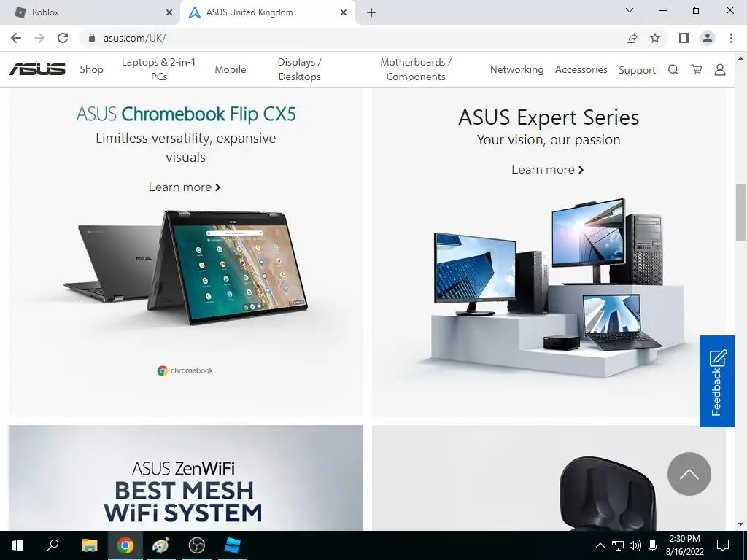Expand the tab search chevron
Screen dimensions: 747x560
point(630,10)
